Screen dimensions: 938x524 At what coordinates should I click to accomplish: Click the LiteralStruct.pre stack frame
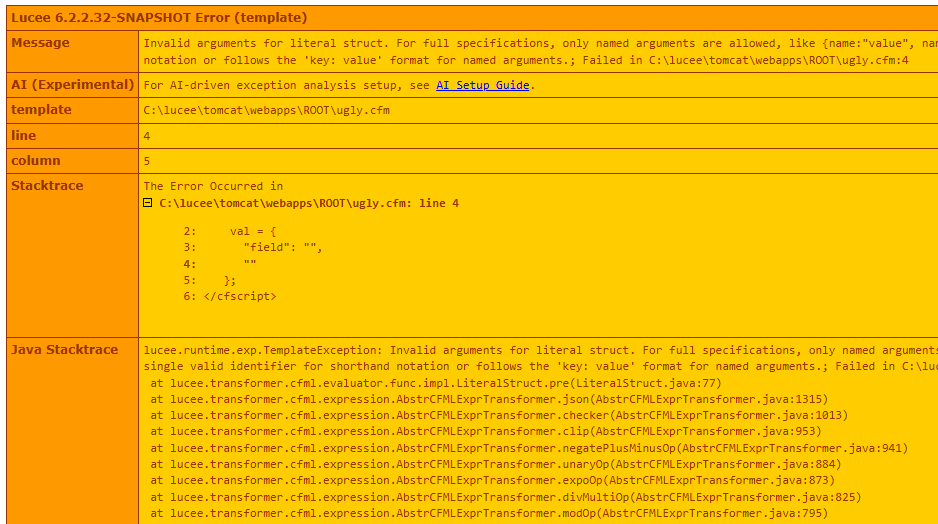tap(436, 383)
